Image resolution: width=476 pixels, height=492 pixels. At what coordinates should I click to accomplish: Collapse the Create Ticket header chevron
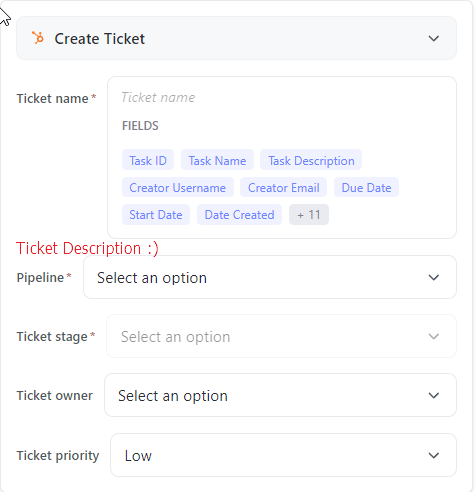433,38
